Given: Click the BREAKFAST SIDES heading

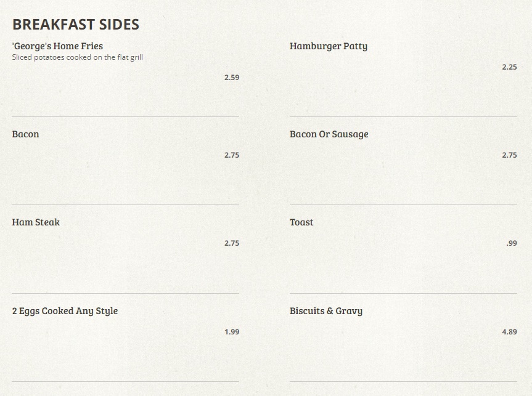Looking at the screenshot, I should (76, 25).
